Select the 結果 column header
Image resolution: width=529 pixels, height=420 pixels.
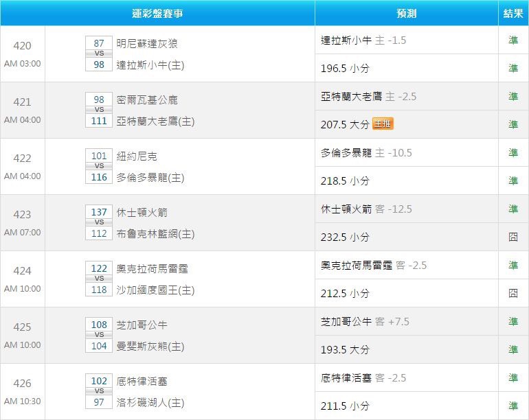pyautogui.click(x=513, y=13)
